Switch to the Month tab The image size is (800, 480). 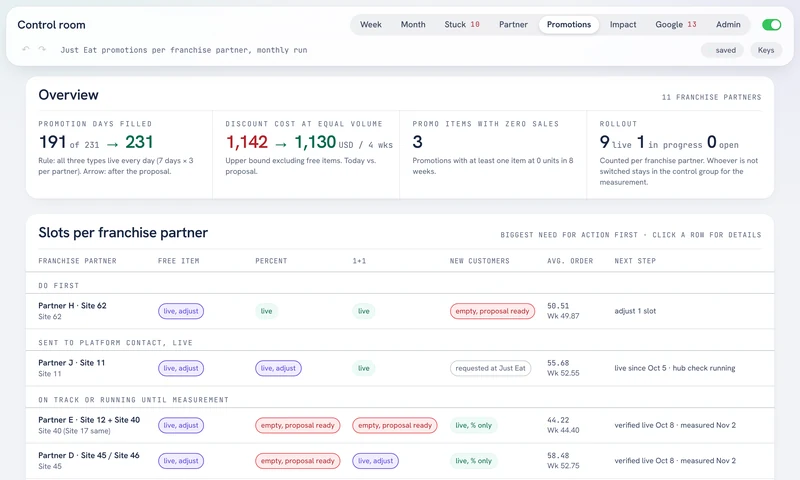click(x=413, y=24)
